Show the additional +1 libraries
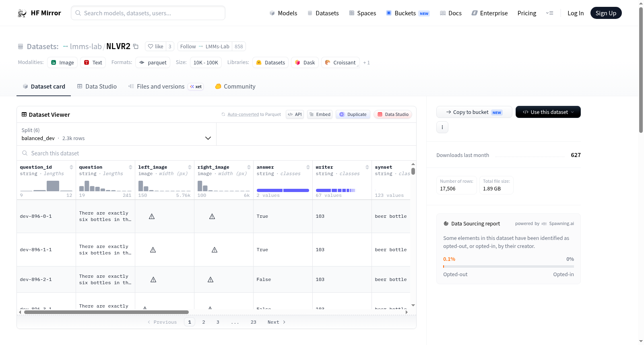 pyautogui.click(x=366, y=63)
